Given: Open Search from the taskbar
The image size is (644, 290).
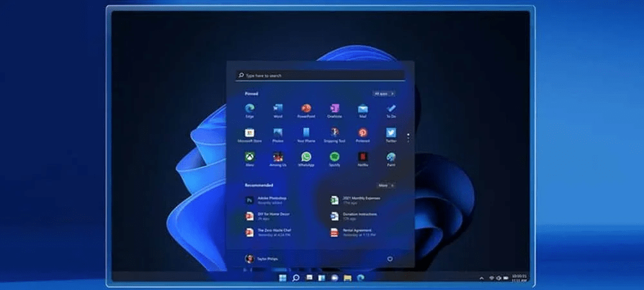Looking at the screenshot, I should click(296, 278).
